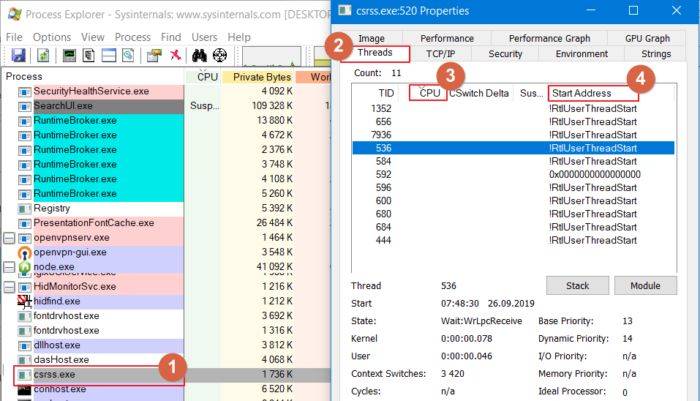
Task: Click the Process Explorer app icon in title bar
Action: point(14,14)
